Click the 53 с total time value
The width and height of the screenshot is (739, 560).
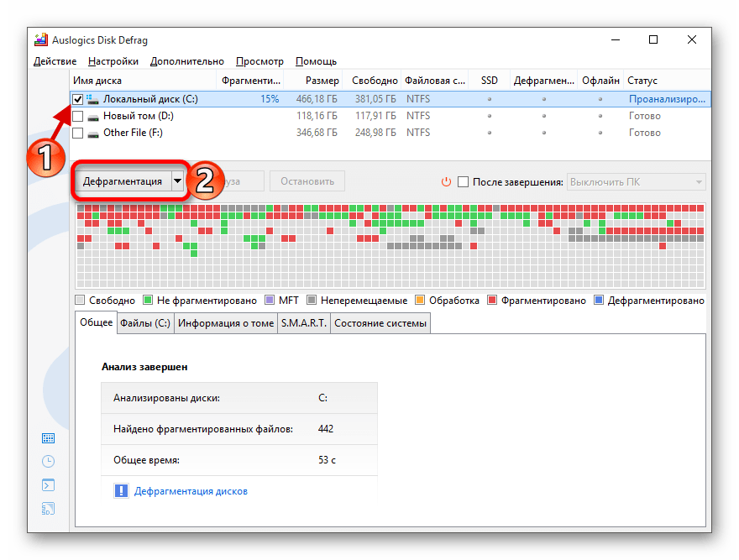327,460
